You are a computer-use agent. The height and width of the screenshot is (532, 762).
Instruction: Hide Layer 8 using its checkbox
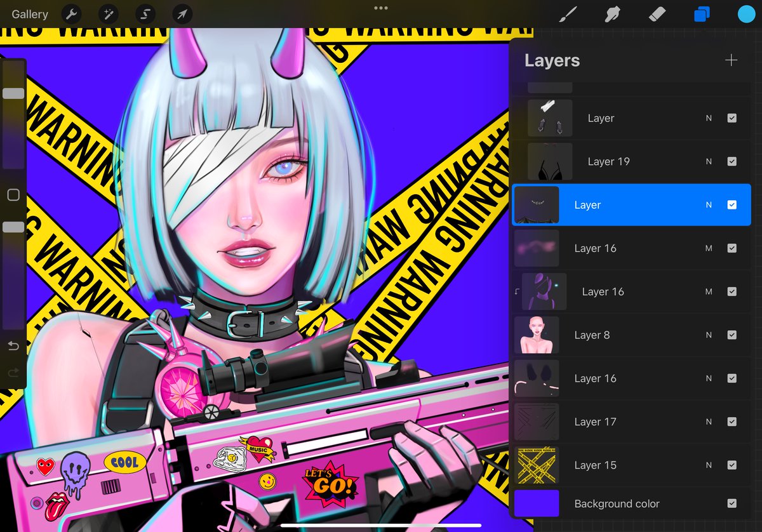(x=732, y=335)
